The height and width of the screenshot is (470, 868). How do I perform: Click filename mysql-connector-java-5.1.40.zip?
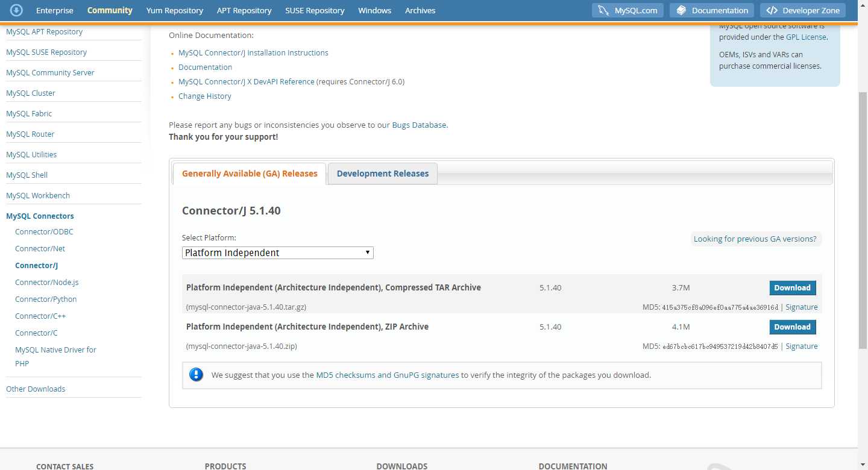(242, 346)
